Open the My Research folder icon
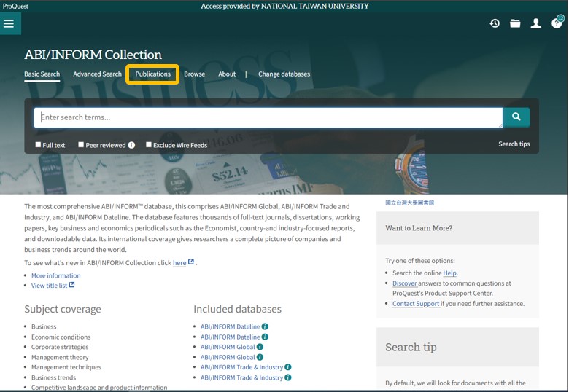The width and height of the screenshot is (569, 392). pyautogui.click(x=515, y=23)
